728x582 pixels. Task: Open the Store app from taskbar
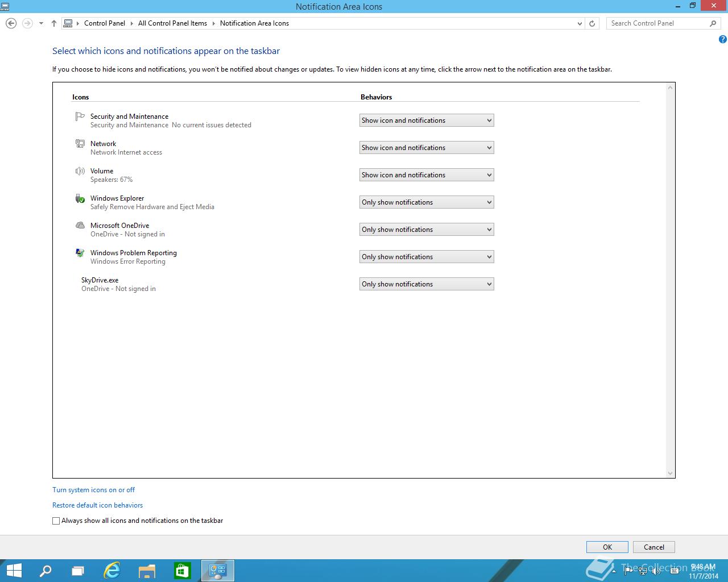pos(182,571)
